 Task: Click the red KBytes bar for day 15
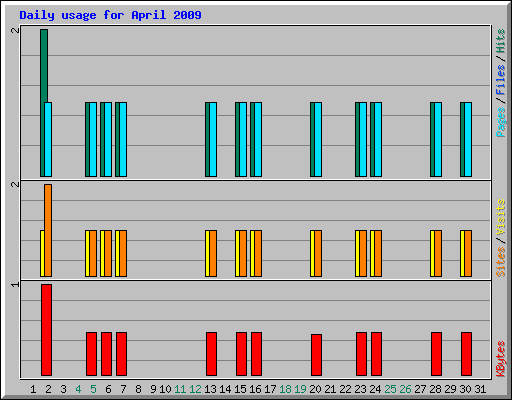click(241, 354)
